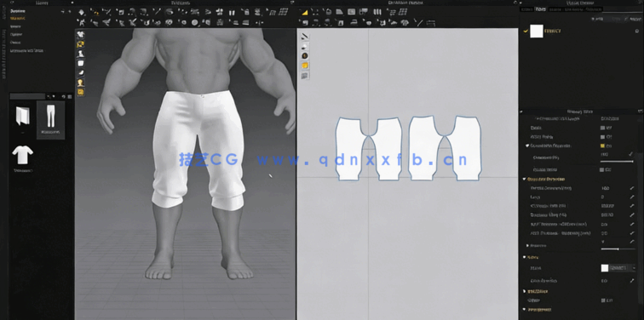
Task: Click the icon right of the fabric item
Action: click(x=636, y=31)
